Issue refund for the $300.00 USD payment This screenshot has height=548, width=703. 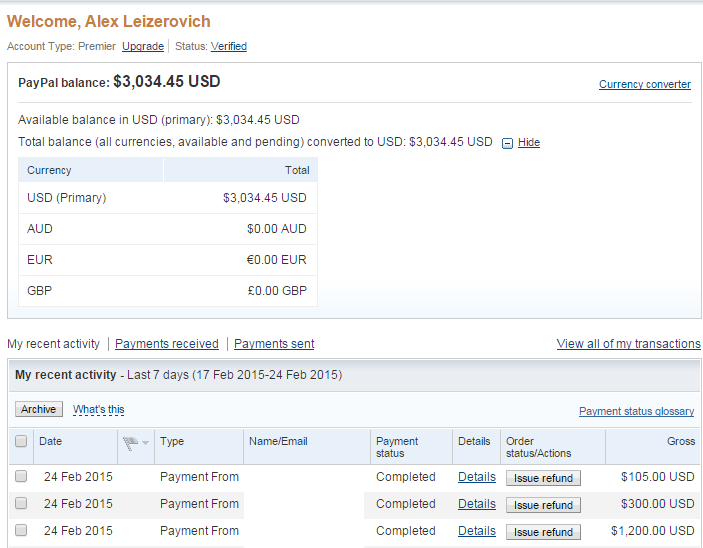click(543, 505)
